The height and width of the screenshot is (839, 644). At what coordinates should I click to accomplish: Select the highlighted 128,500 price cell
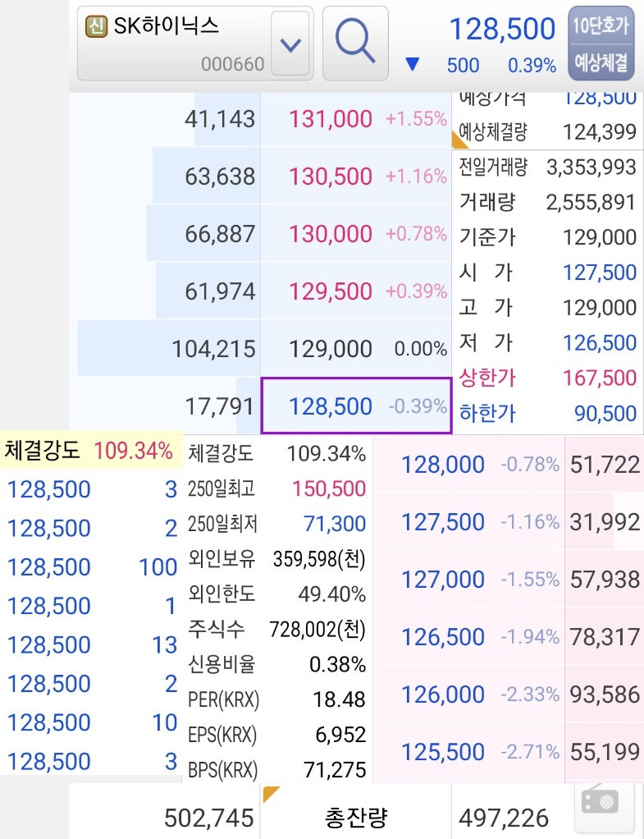coord(355,406)
